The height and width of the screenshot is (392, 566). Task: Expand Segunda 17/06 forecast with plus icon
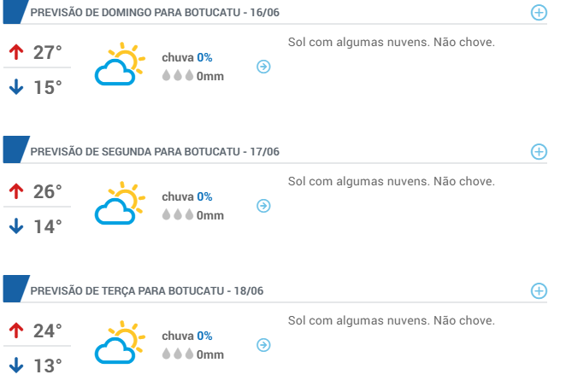click(539, 152)
